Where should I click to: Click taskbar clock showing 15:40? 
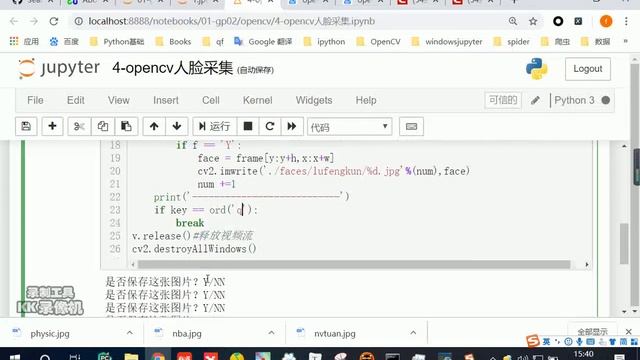[x=584, y=354]
